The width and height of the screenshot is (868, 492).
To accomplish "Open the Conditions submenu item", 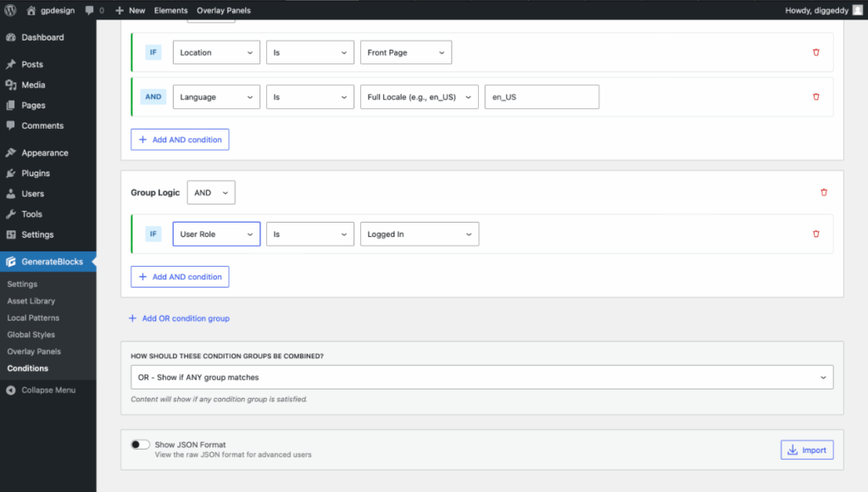I will (x=28, y=368).
